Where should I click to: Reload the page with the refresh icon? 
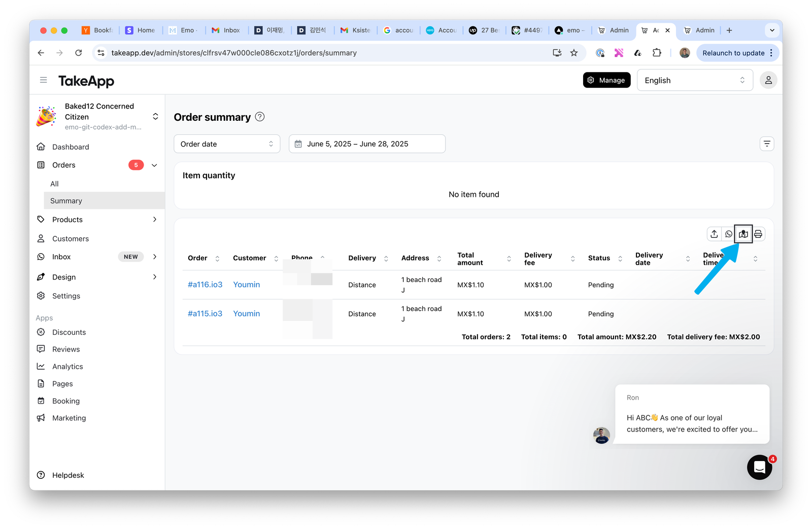(x=79, y=53)
